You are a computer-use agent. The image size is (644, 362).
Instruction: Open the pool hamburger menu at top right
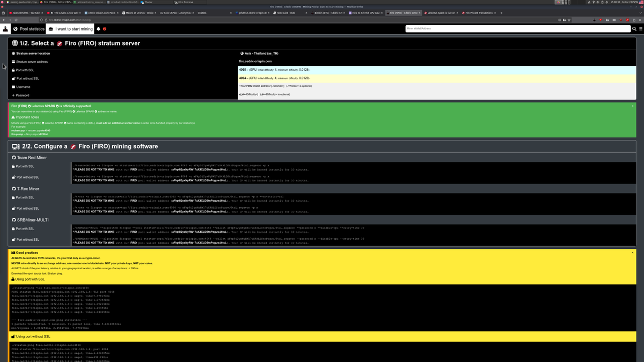coord(640,28)
